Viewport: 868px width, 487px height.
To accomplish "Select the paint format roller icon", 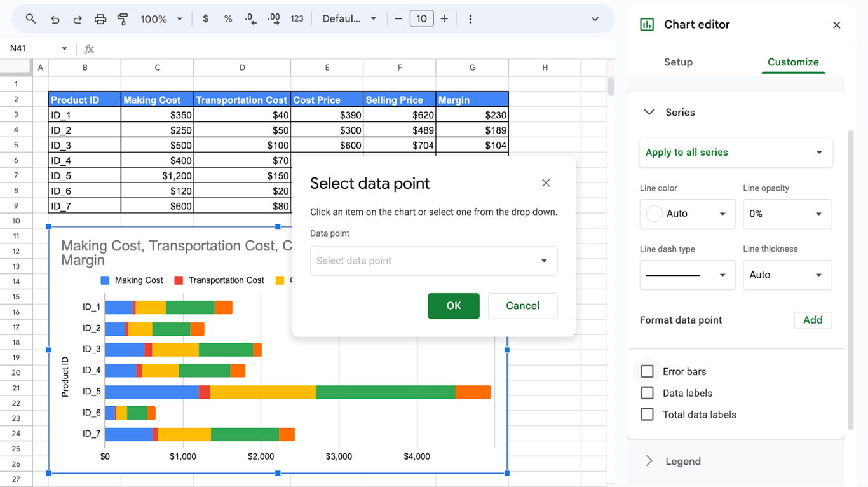I will (x=123, y=19).
